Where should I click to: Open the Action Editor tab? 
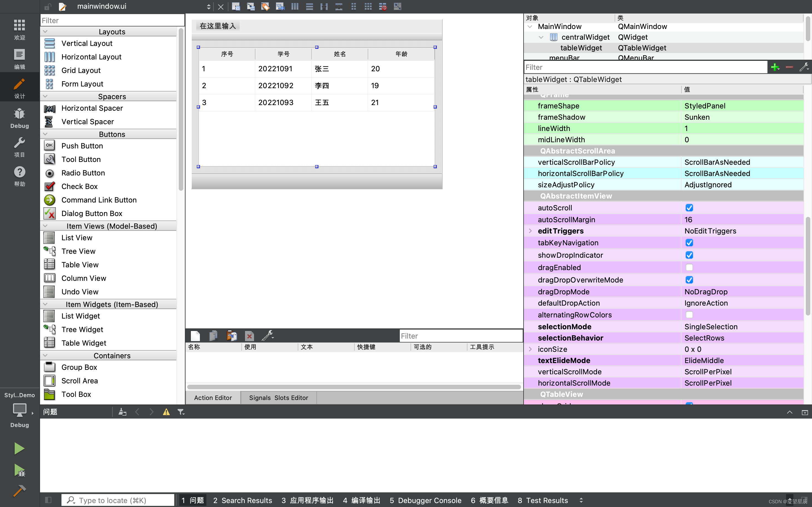pos(213,397)
